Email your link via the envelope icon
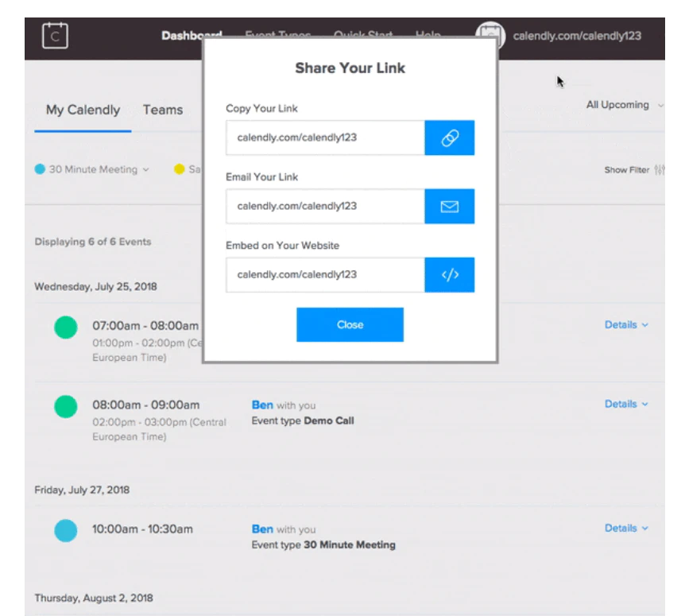 [x=450, y=206]
